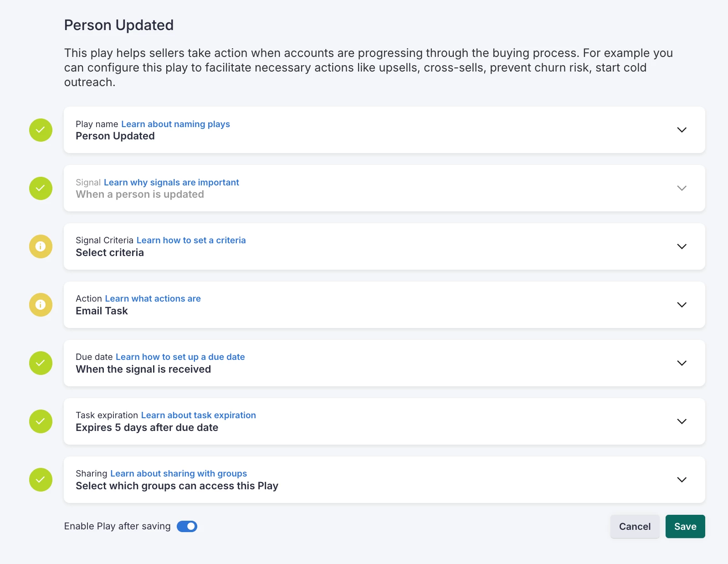Click the 'Person Updated' page heading

tap(119, 25)
